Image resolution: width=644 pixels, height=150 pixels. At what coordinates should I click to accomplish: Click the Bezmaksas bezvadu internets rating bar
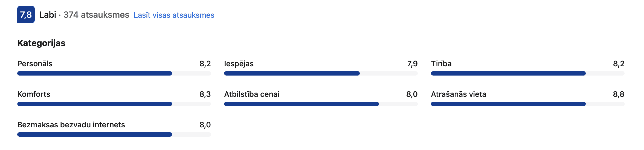(114, 134)
